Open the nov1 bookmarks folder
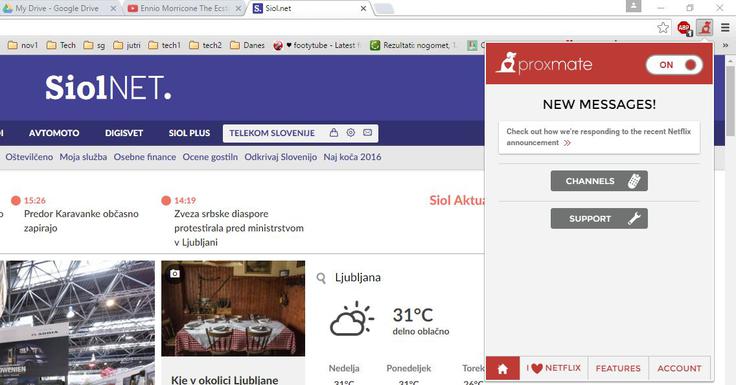Viewport: 736px width, 385px height. click(23, 45)
